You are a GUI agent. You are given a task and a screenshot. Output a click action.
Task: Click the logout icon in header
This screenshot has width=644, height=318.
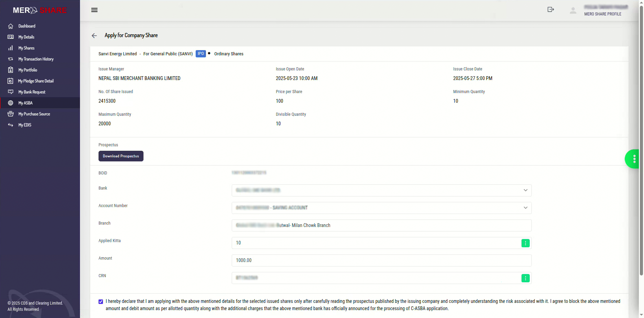pyautogui.click(x=551, y=10)
